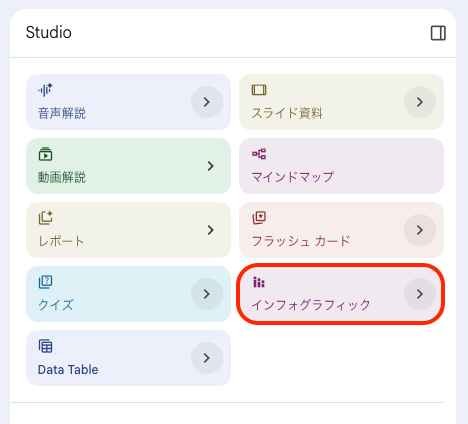
Task: Click the Studio panel title
Action: click(x=49, y=32)
